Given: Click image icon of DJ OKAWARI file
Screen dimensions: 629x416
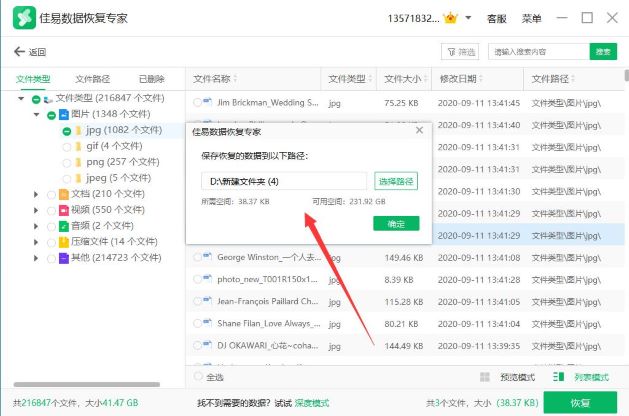Looking at the screenshot, I should [207, 344].
